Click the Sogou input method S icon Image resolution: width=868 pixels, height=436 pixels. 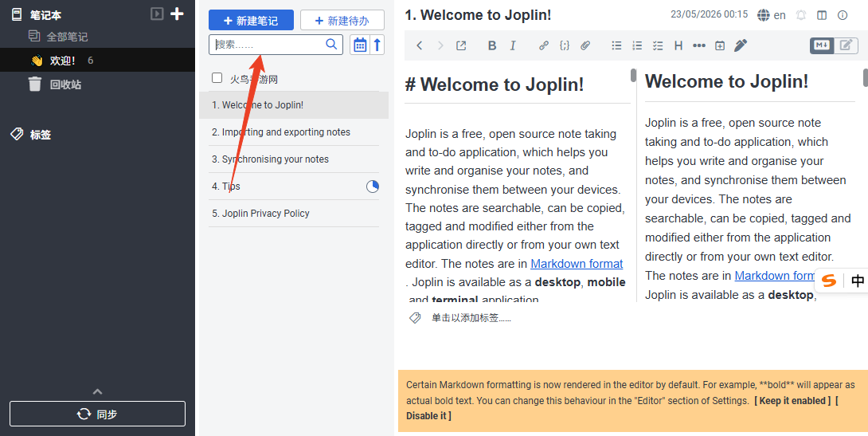pos(829,281)
